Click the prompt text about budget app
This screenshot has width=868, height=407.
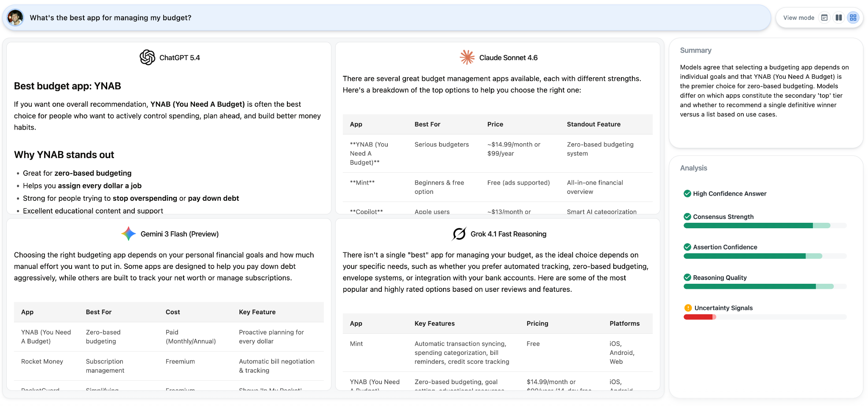point(111,18)
